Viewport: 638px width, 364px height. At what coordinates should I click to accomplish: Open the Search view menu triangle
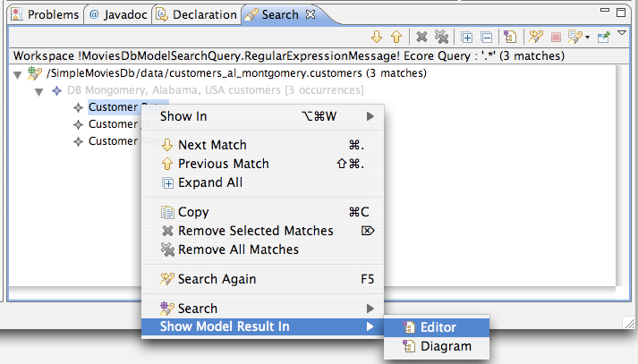[622, 33]
